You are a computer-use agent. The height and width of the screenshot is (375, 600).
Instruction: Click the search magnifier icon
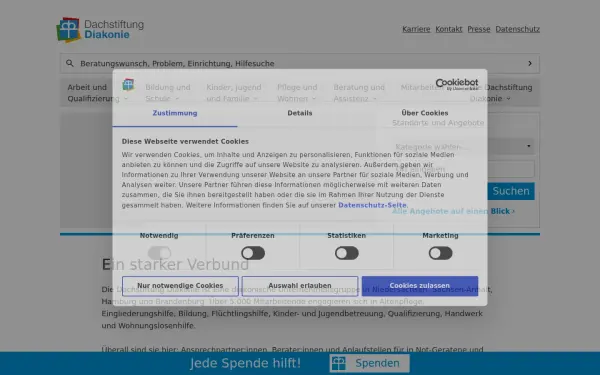tap(70, 63)
